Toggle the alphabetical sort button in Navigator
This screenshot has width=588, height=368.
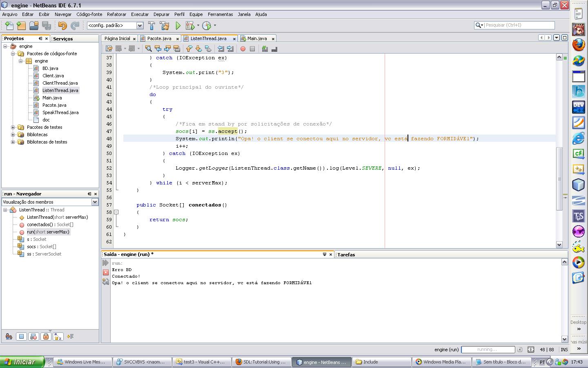point(58,337)
